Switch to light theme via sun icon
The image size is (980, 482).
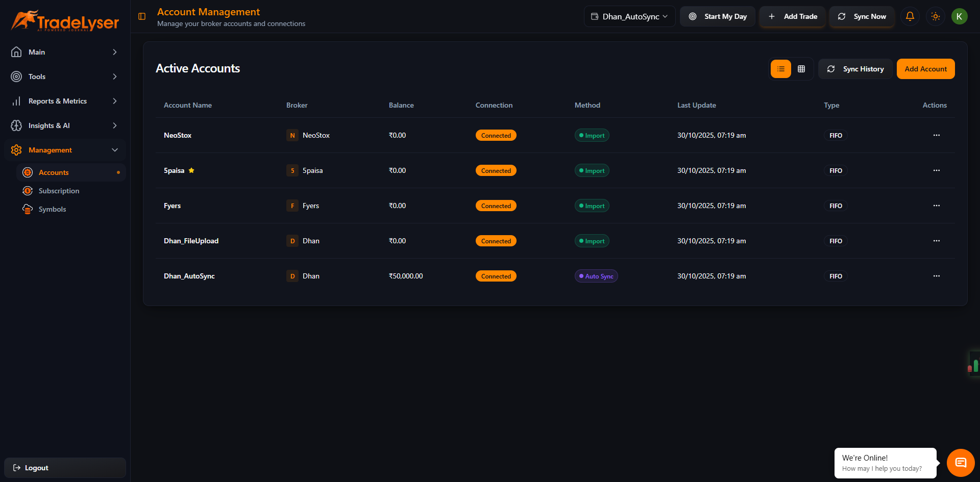point(935,16)
